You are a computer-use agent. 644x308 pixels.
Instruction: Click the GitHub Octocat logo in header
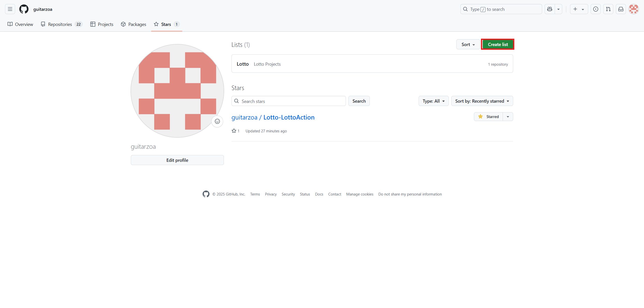(24, 9)
